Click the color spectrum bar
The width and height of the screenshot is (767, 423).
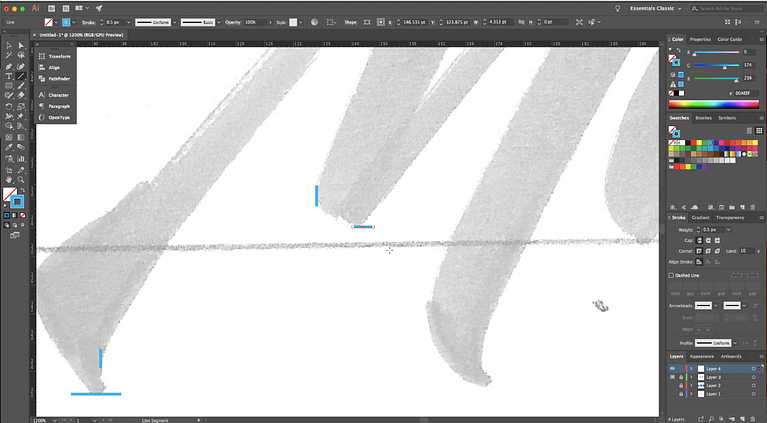pyautogui.click(x=714, y=104)
